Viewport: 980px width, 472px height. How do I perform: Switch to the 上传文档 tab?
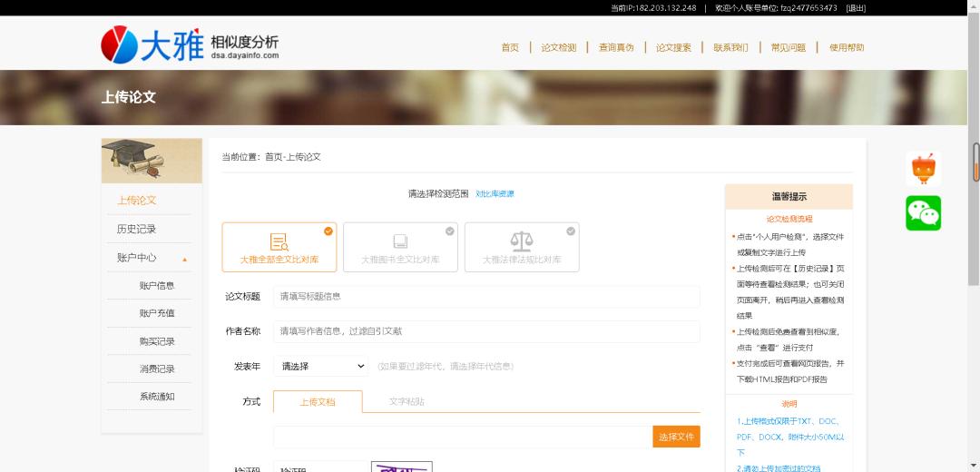[x=318, y=402]
